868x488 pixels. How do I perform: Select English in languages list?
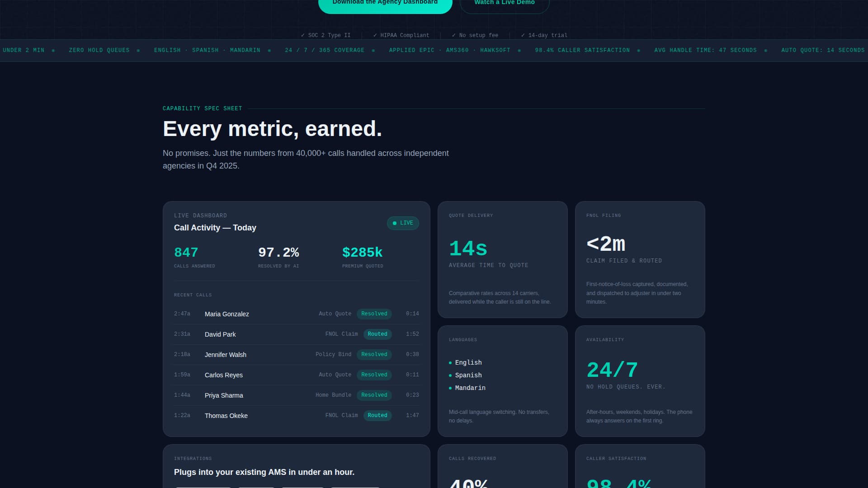tap(468, 363)
